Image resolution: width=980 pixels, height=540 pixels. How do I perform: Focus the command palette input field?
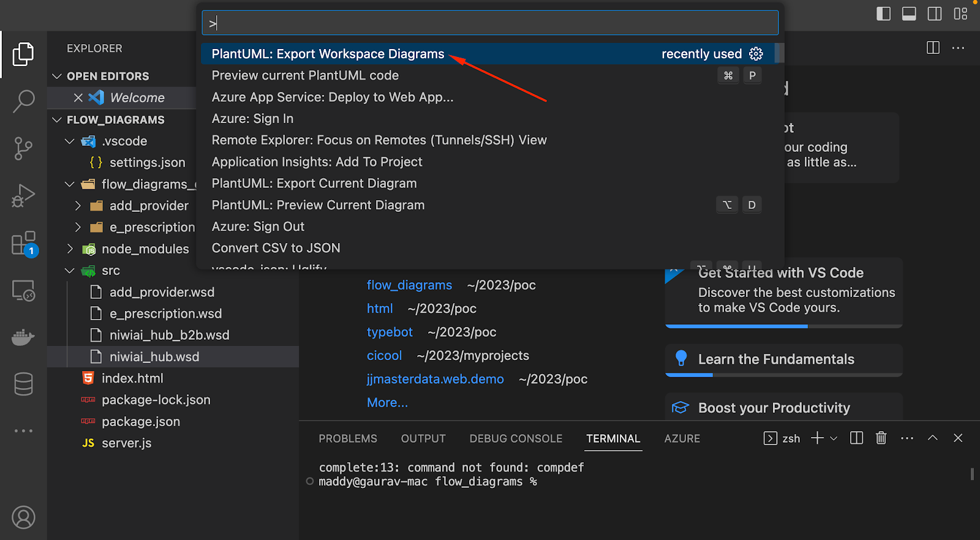tap(490, 23)
